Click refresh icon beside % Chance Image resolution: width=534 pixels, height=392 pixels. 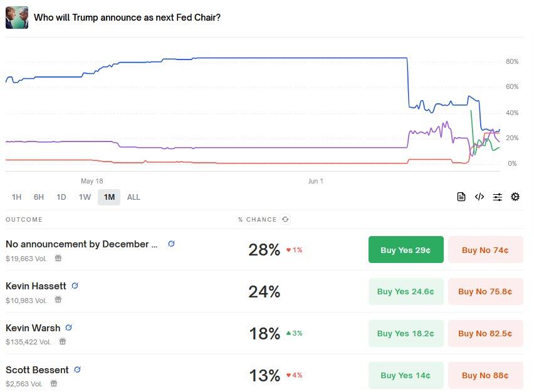click(x=285, y=220)
